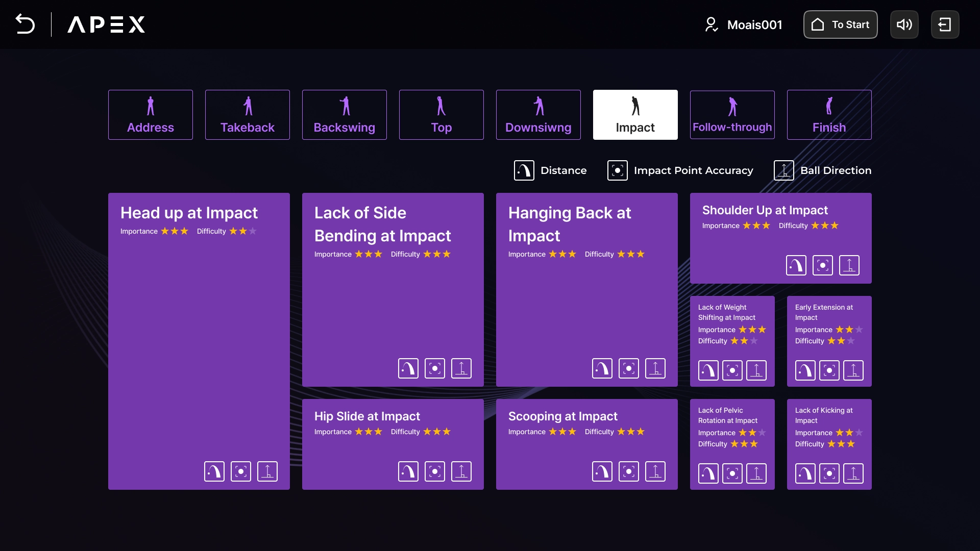The height and width of the screenshot is (551, 980).
Task: Click the Moais001 user profile icon
Action: click(711, 24)
